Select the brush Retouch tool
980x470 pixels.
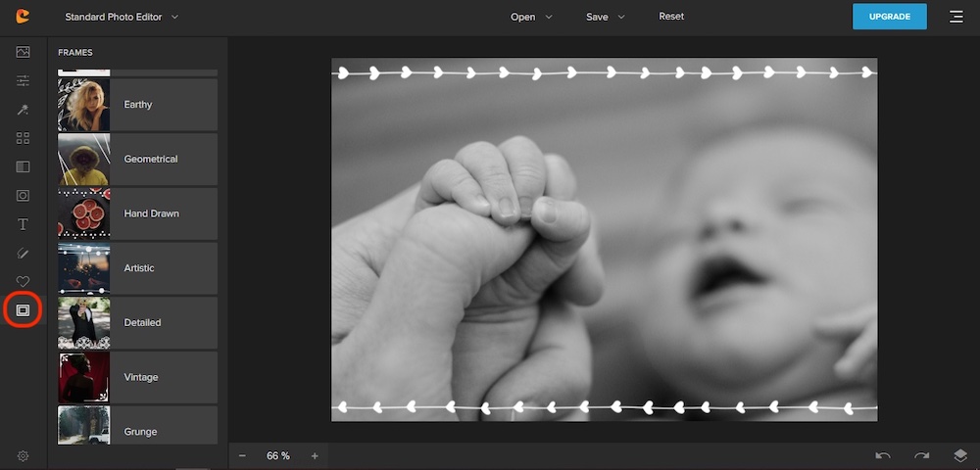[23, 254]
